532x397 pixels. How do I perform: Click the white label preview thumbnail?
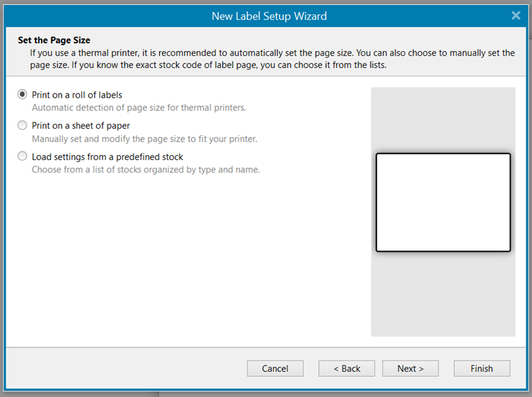tap(443, 202)
